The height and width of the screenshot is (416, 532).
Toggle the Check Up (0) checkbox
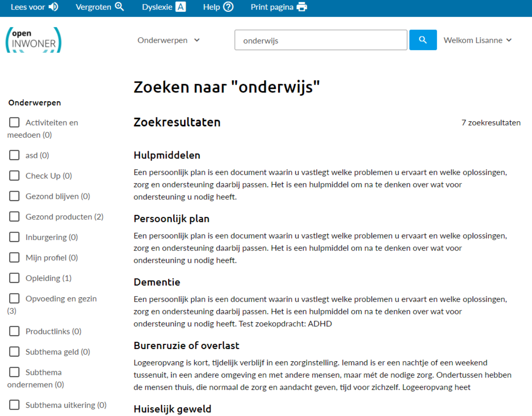pos(14,175)
